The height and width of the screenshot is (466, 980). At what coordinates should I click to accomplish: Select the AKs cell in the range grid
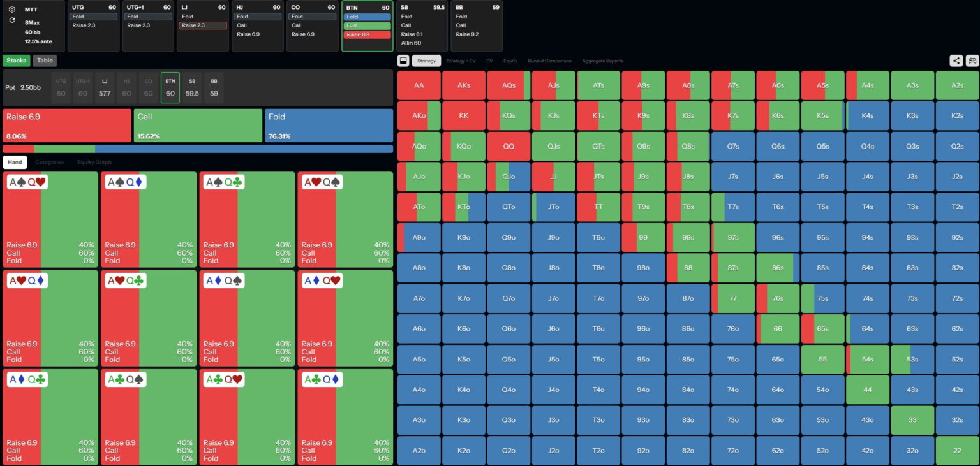click(464, 85)
